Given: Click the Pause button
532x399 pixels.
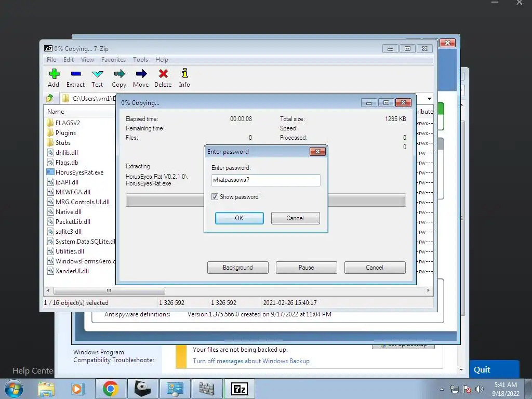Looking at the screenshot, I should [307, 268].
